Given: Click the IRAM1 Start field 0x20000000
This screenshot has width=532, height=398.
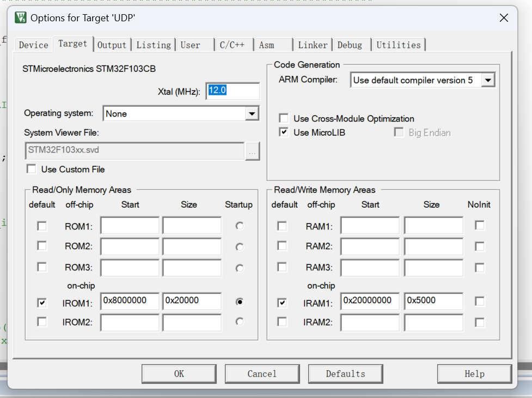Looking at the screenshot, I should pos(370,301).
